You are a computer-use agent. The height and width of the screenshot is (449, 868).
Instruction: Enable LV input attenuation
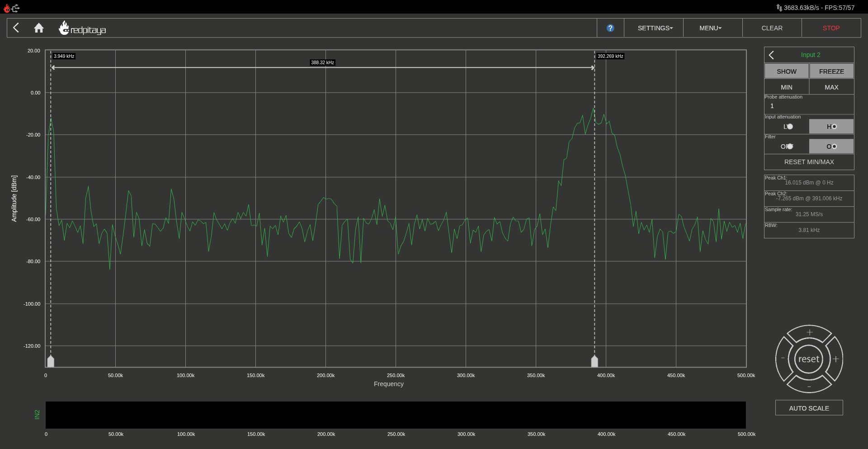point(786,127)
